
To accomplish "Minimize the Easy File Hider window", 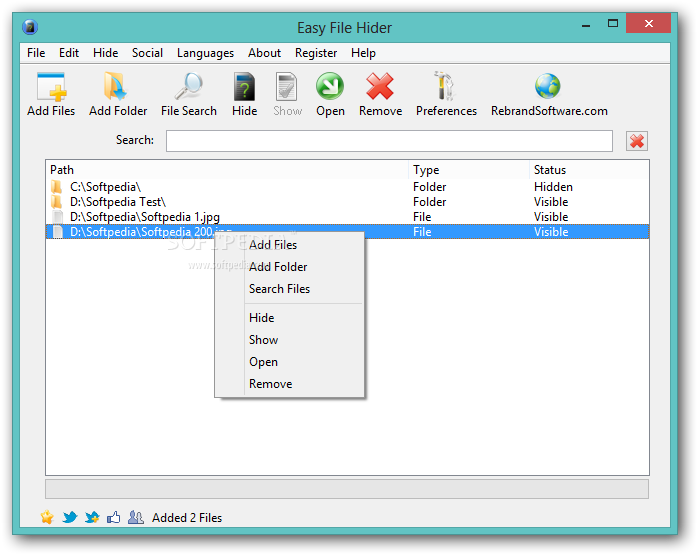I will pos(586,24).
